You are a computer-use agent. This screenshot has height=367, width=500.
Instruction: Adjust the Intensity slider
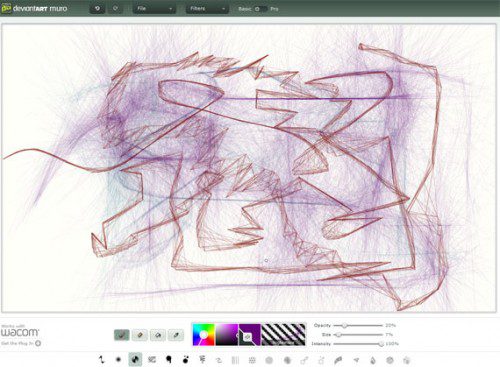[x=358, y=344]
